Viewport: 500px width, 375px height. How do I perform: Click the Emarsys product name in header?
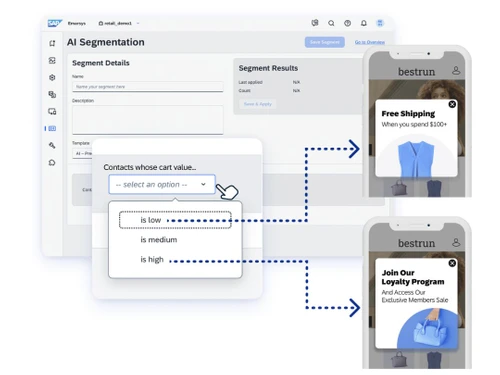tap(77, 23)
